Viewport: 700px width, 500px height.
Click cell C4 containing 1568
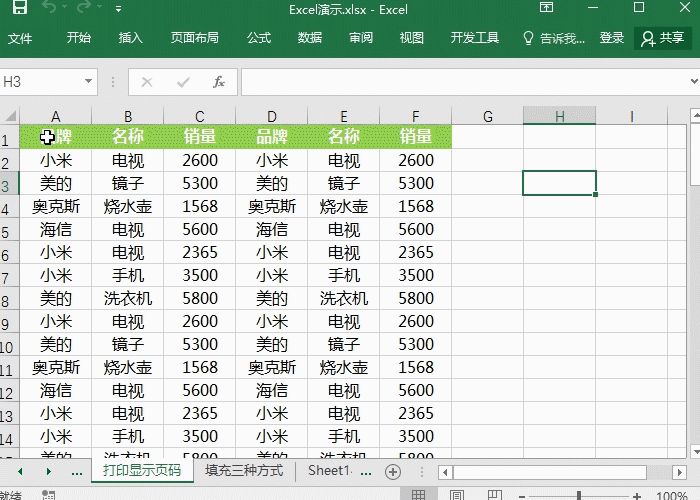pos(200,206)
